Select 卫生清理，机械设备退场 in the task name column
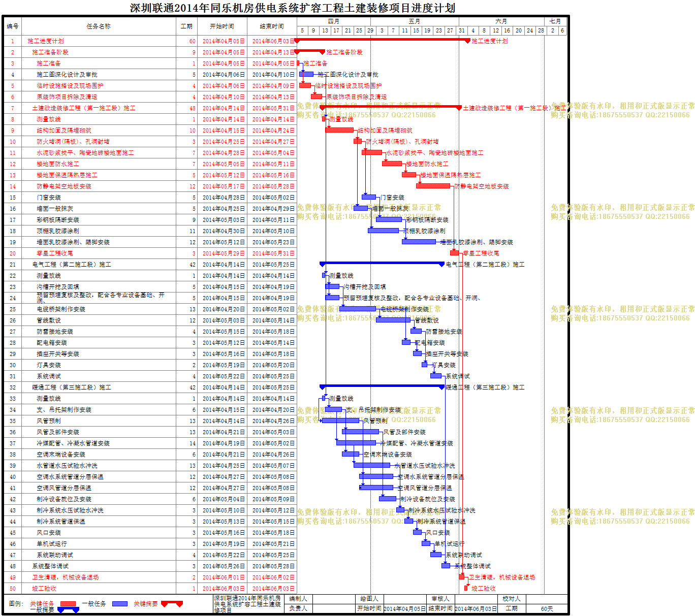Viewport: 695px width, 616px height. [x=66, y=577]
